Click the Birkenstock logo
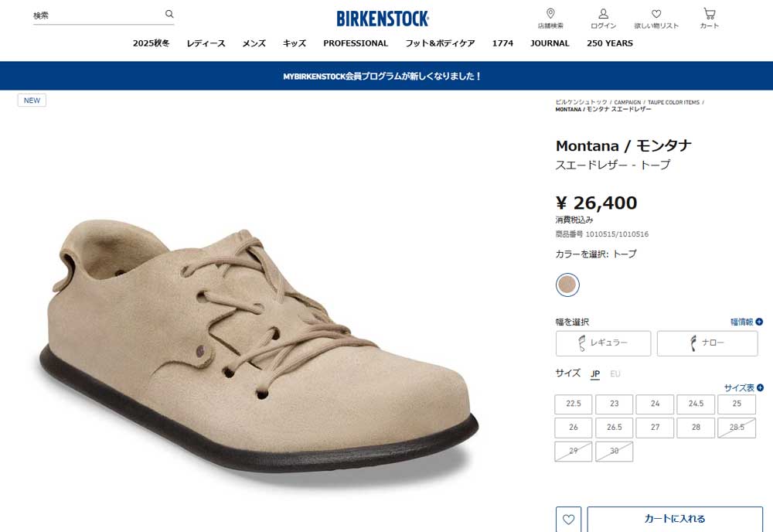This screenshot has width=773, height=532. point(383,19)
